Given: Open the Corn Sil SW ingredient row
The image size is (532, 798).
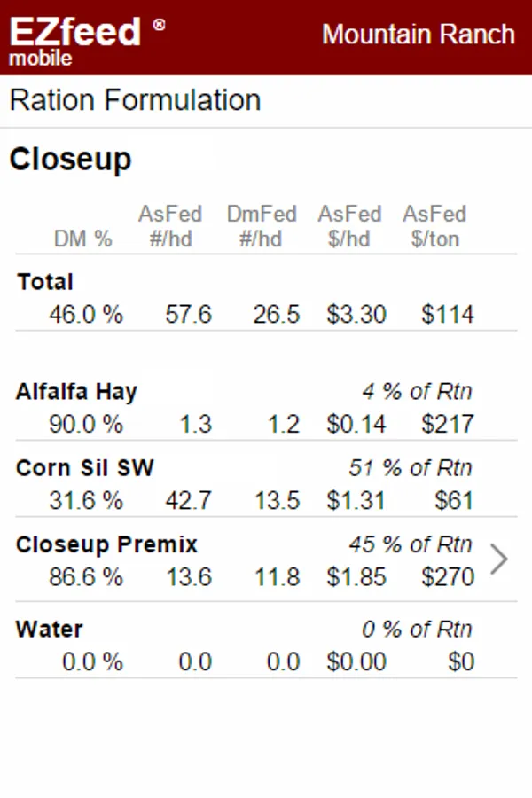Looking at the screenshot, I should point(266,484).
